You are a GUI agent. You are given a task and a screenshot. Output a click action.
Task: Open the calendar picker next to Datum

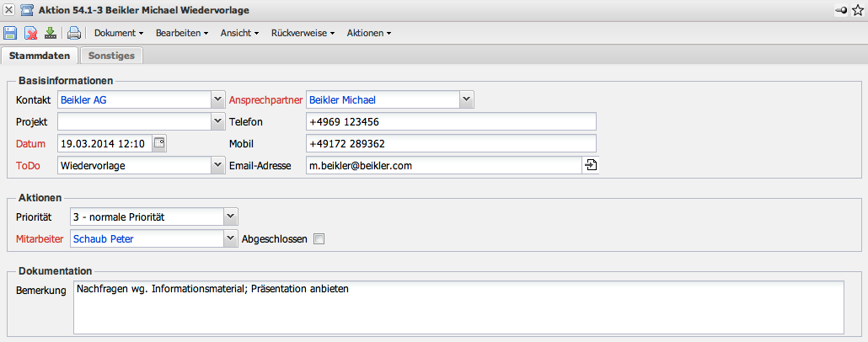[160, 143]
